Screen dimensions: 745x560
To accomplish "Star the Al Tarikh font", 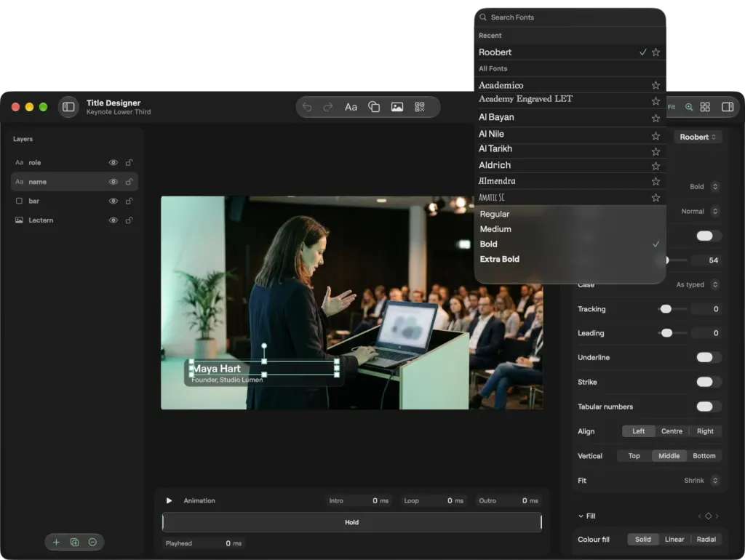I will (656, 151).
